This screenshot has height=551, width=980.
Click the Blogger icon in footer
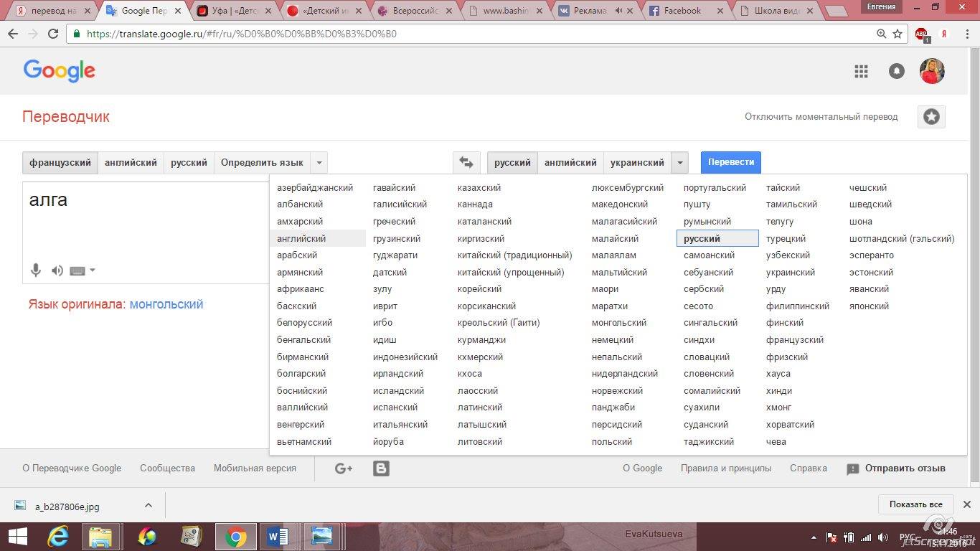[x=381, y=468]
